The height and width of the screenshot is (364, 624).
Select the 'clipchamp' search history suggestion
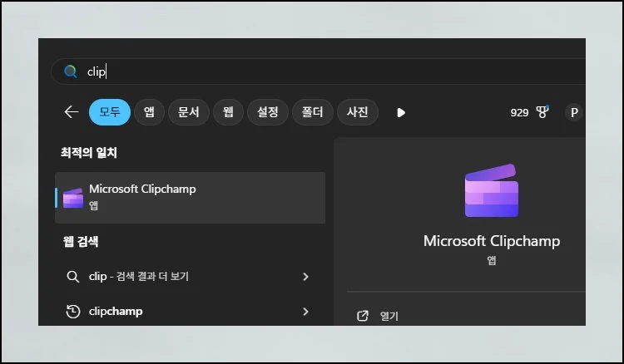pos(190,311)
